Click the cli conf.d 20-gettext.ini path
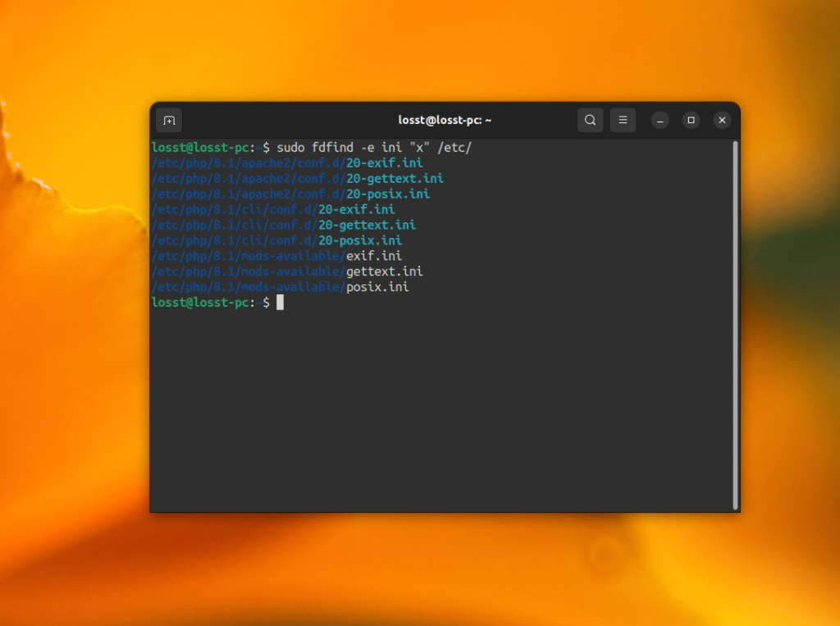The width and height of the screenshot is (840, 626). (x=283, y=225)
